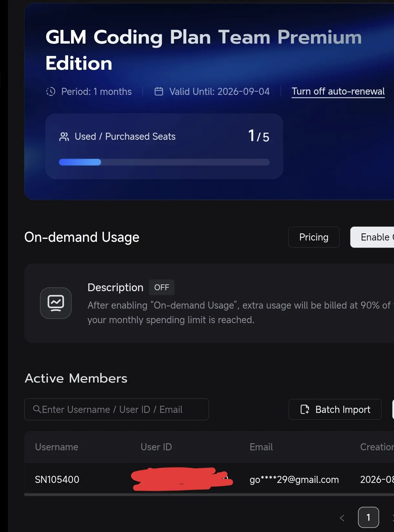The height and width of the screenshot is (532, 394).
Task: Select the SN105400 username cell
Action: click(57, 479)
